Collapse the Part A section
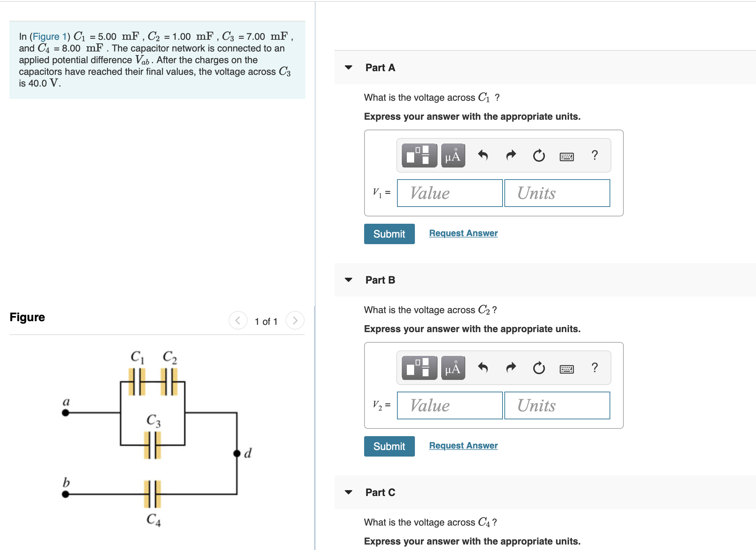Screen dimensions: 756x550 (349, 67)
